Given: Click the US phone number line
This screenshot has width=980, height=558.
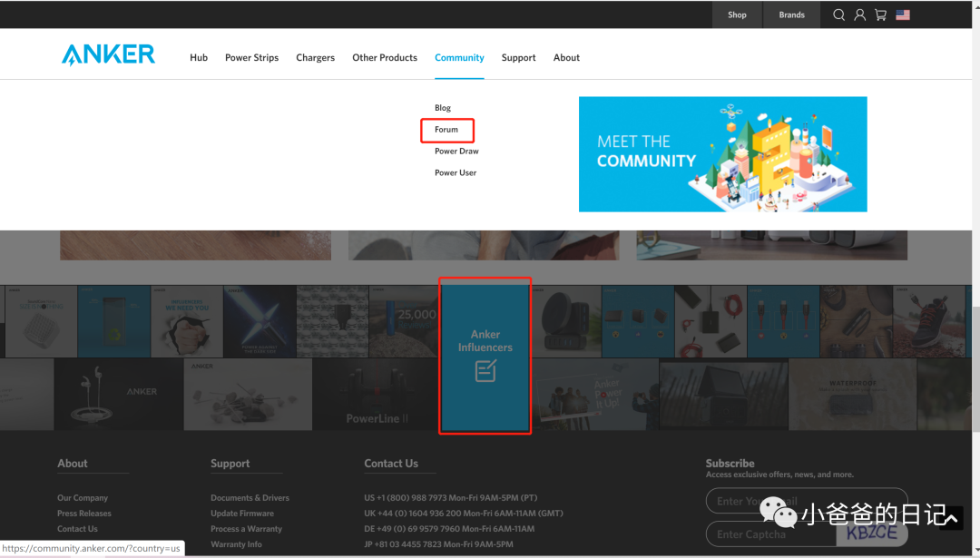Looking at the screenshot, I should coord(451,498).
